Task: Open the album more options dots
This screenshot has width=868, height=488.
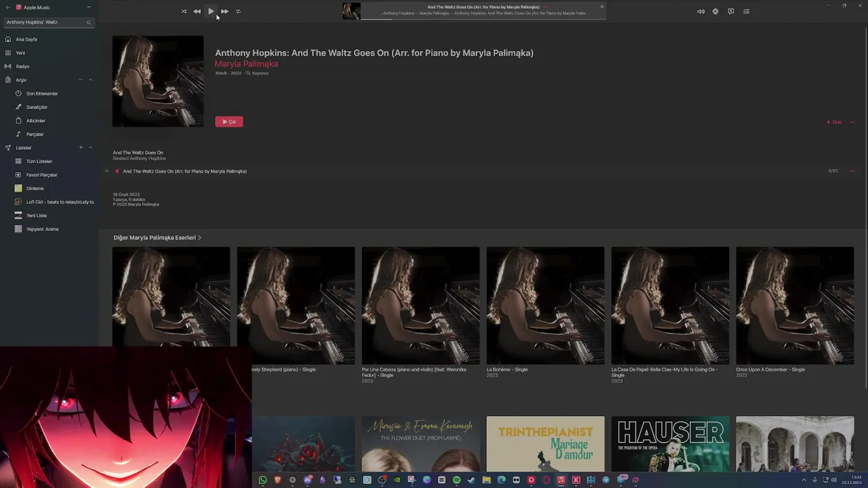Action: [x=852, y=122]
